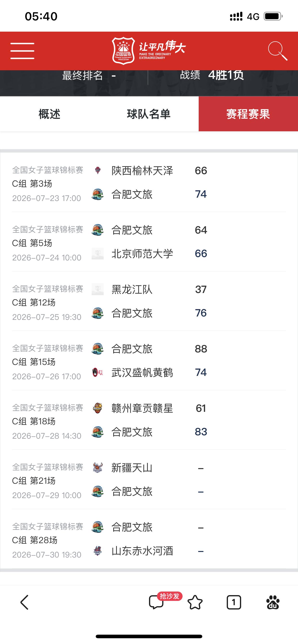This screenshot has width=298, height=644.
Task: Open browser tab switcher showing 1
Action: [x=234, y=603]
